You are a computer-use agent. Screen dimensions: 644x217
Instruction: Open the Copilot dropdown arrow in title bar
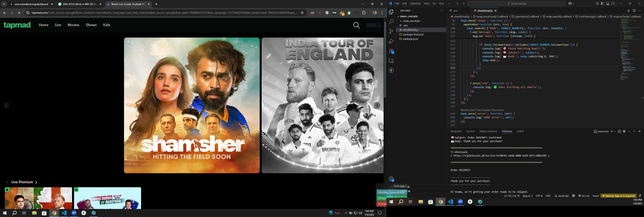[573, 3]
